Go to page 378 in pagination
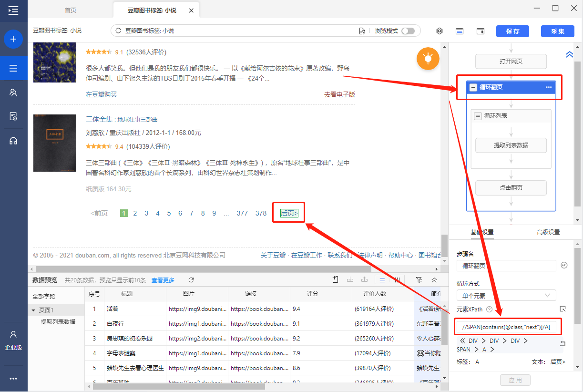This screenshot has height=392, width=583. 261,213
